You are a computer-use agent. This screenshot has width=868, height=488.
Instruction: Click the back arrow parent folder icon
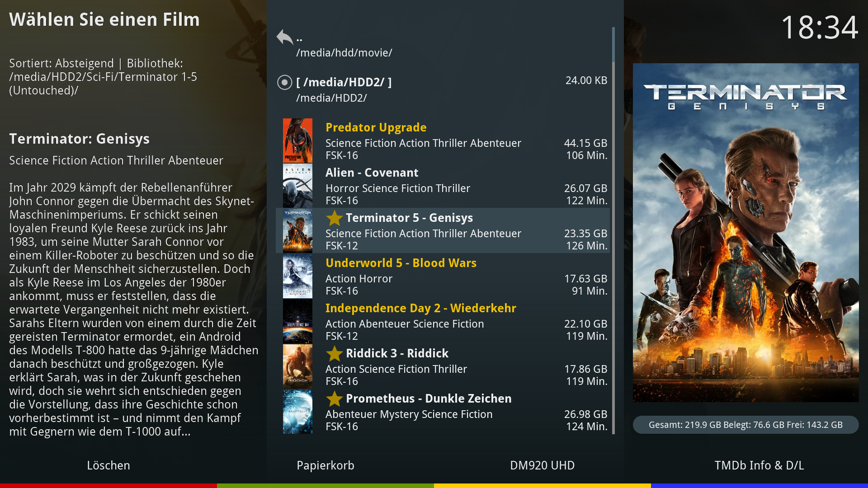(285, 37)
